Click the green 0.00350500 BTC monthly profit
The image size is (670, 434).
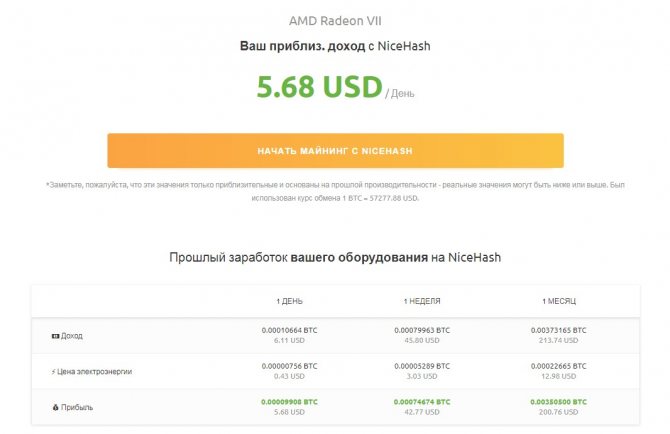pos(558,402)
